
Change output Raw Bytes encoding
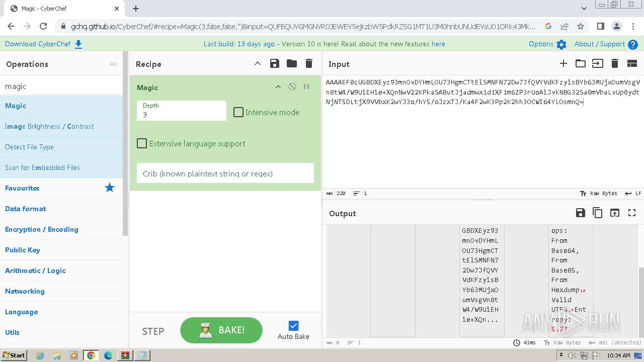(562, 343)
